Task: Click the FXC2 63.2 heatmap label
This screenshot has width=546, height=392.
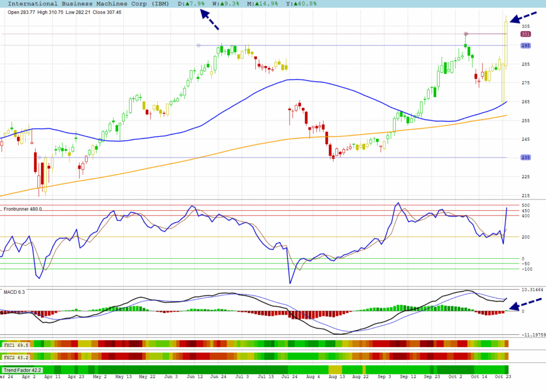Action: click(x=15, y=356)
